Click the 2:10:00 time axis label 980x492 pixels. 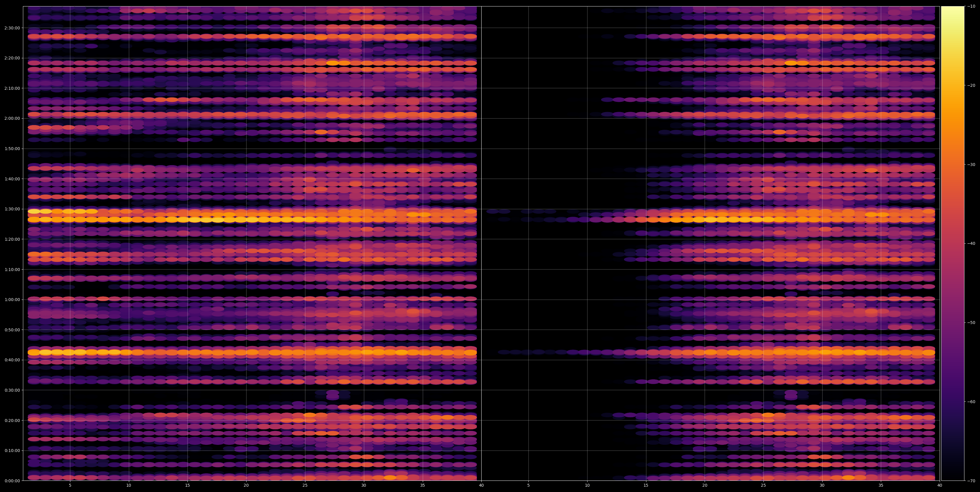12,88
